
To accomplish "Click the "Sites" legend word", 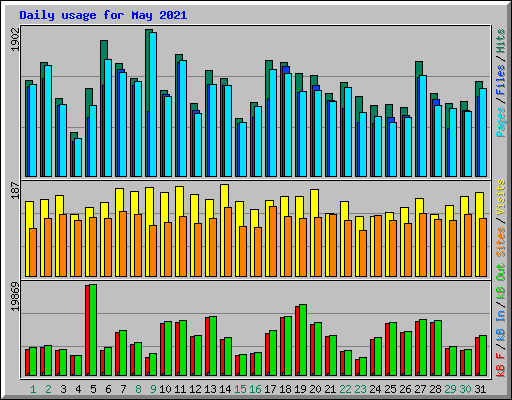I will 501,242.
